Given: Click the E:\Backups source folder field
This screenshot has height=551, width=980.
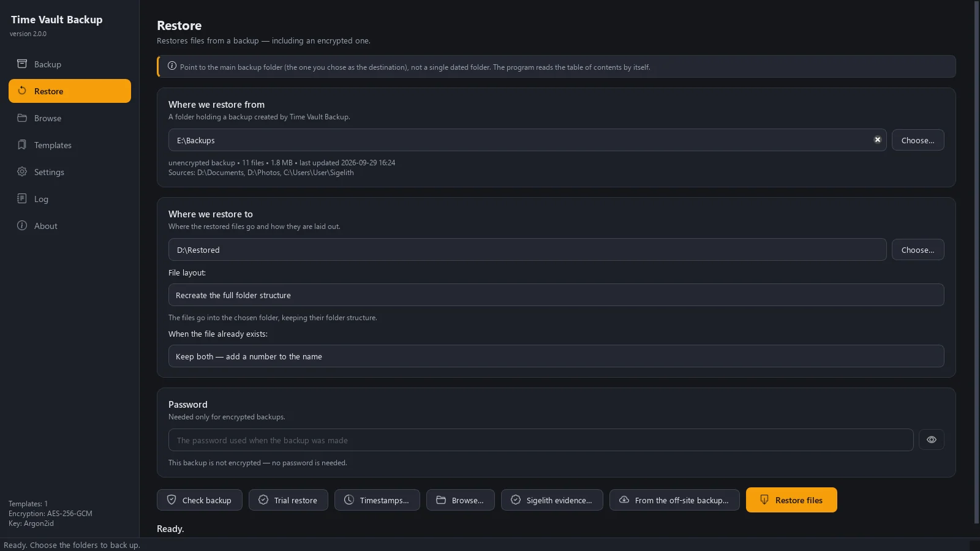Looking at the screenshot, I should coord(527,140).
